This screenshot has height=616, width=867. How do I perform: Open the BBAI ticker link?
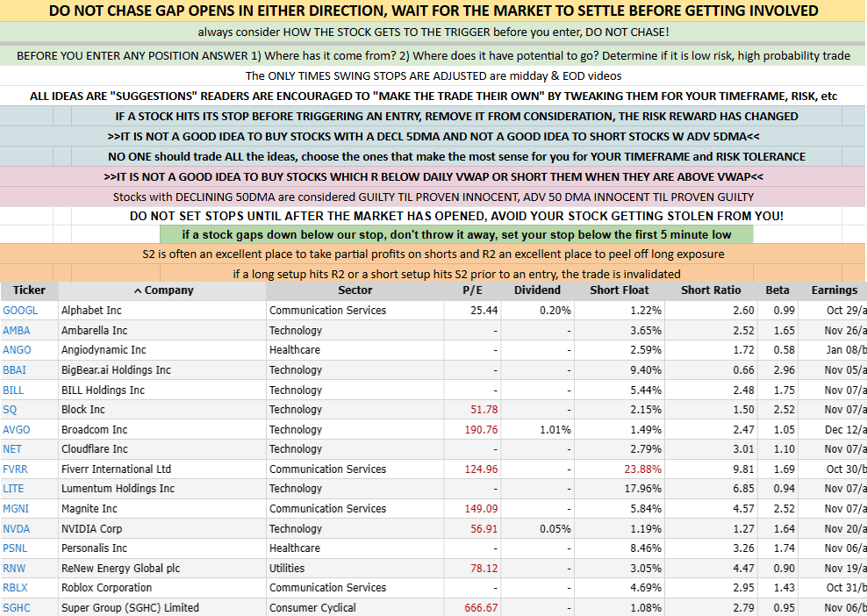[x=15, y=369]
